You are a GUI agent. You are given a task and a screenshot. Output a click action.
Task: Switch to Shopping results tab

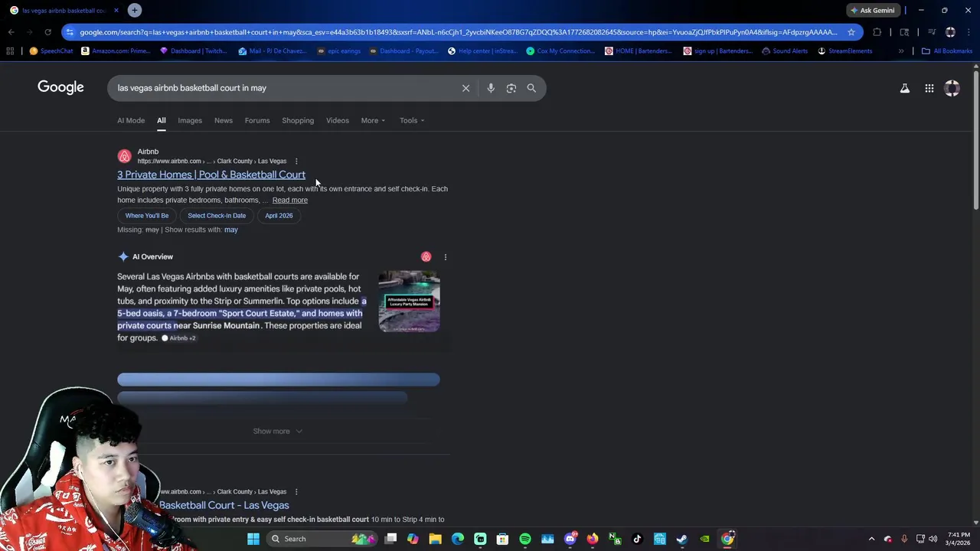pos(298,120)
